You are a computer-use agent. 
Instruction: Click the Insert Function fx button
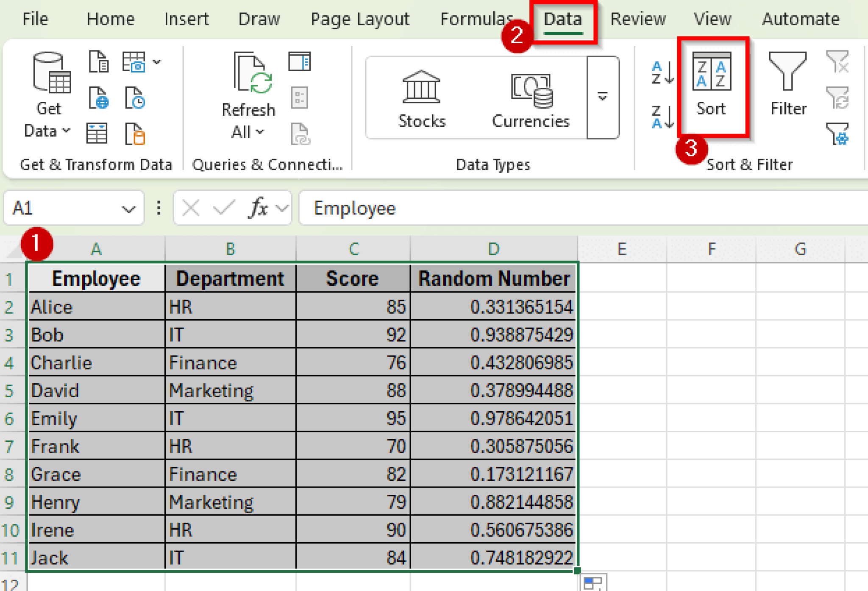[259, 208]
